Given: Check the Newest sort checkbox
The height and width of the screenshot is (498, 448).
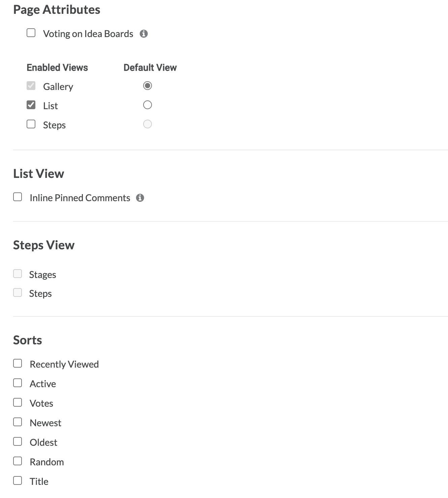Looking at the screenshot, I should click(x=18, y=422).
